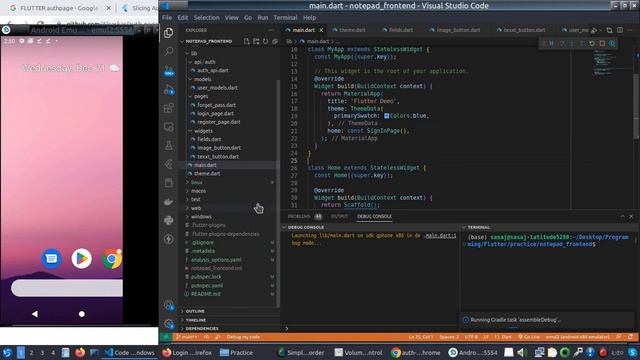Collapse all folders in Explorer icon
This screenshot has width=640, height=360.
coord(275,41)
